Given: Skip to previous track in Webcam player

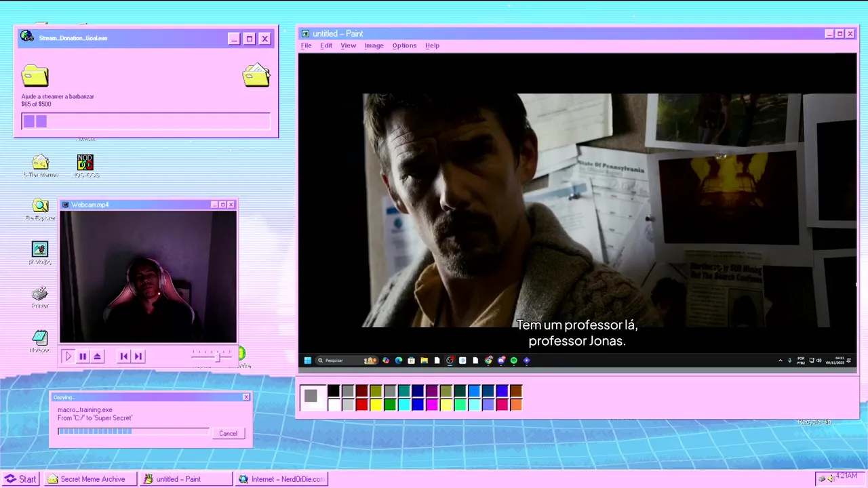Looking at the screenshot, I should coord(123,356).
